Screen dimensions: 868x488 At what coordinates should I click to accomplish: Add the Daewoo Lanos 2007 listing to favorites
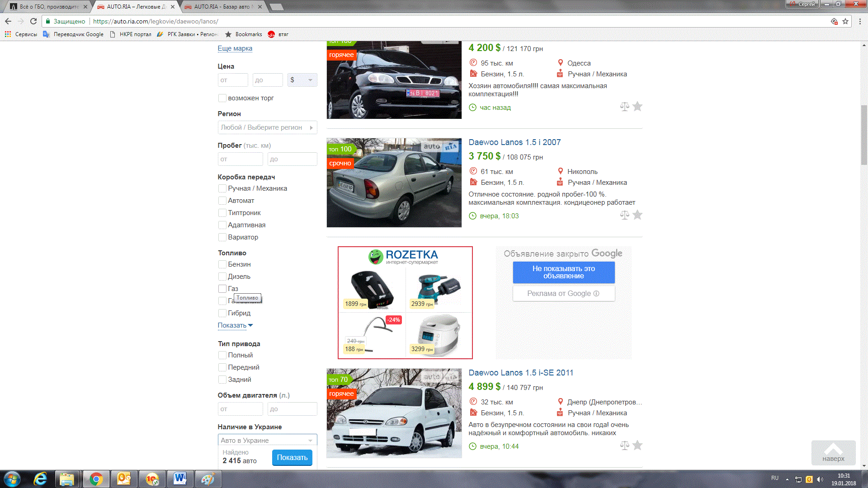coord(637,215)
